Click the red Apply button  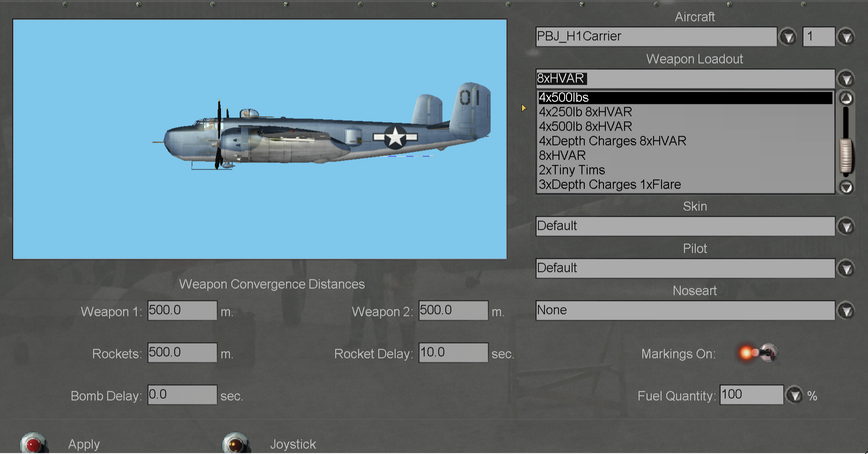pyautogui.click(x=33, y=444)
